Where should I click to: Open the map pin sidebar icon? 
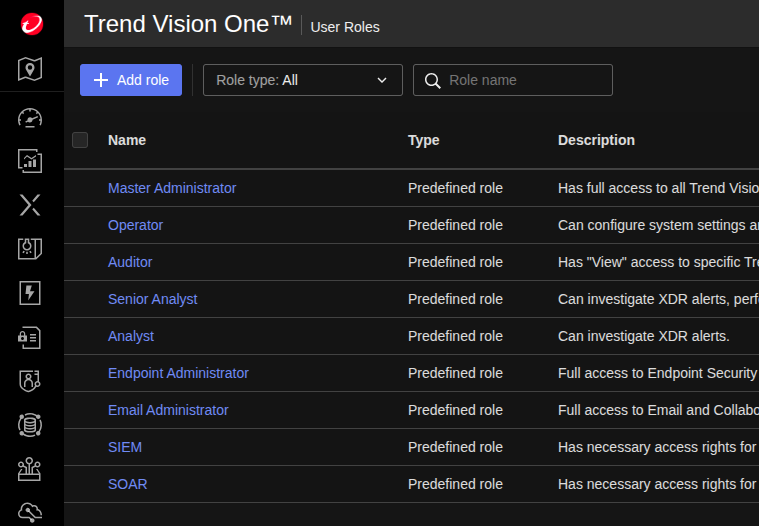coord(30,69)
